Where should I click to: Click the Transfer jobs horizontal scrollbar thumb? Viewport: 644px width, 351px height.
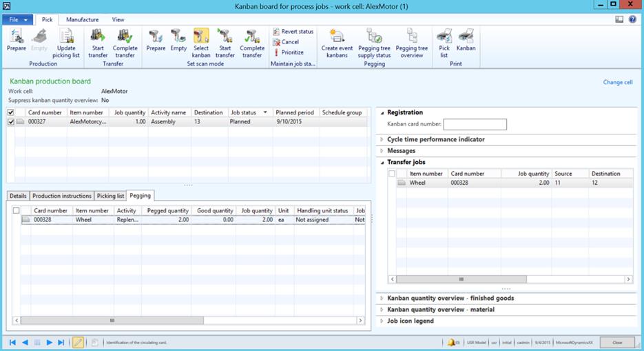click(461, 279)
